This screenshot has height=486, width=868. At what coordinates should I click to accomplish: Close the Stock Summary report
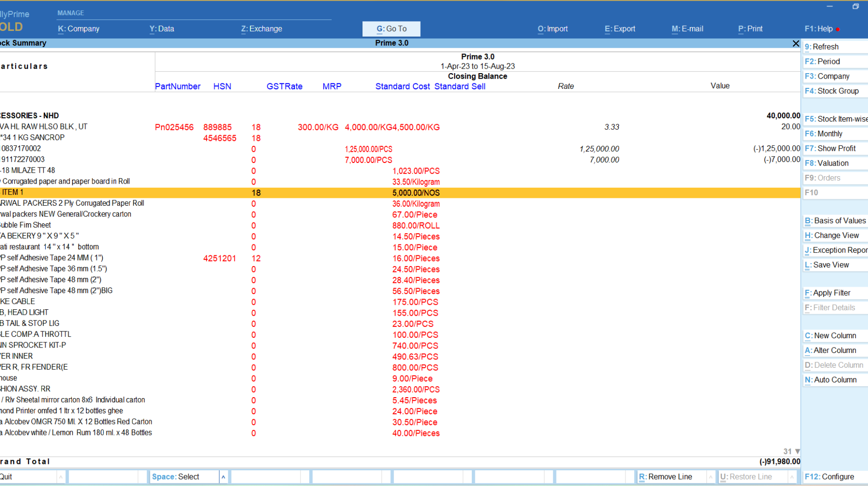click(796, 43)
